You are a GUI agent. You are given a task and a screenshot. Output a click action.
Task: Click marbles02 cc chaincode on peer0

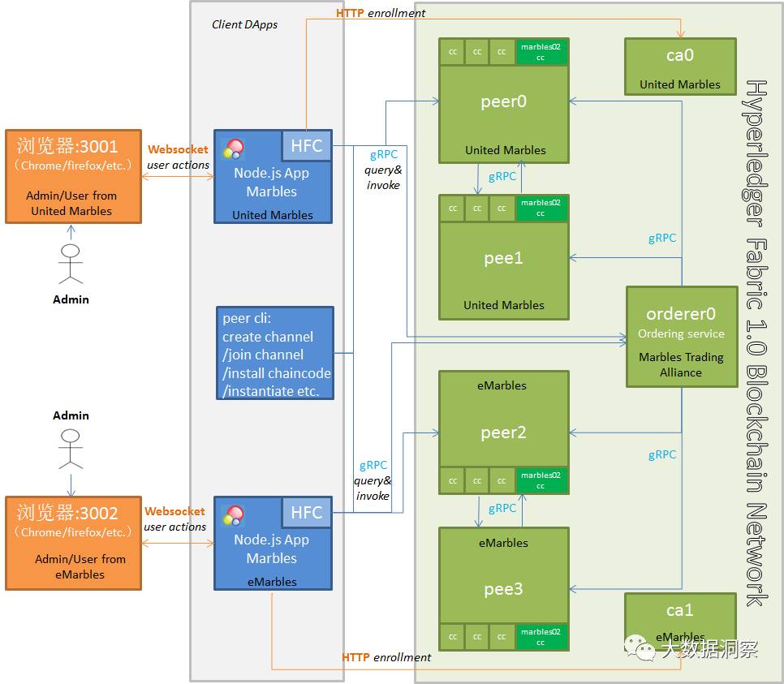541,52
